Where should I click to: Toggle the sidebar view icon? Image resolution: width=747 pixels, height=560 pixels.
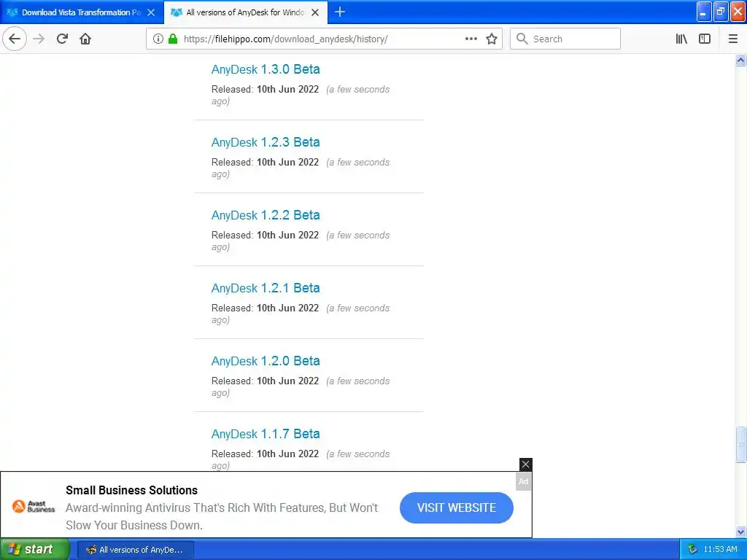click(x=705, y=39)
